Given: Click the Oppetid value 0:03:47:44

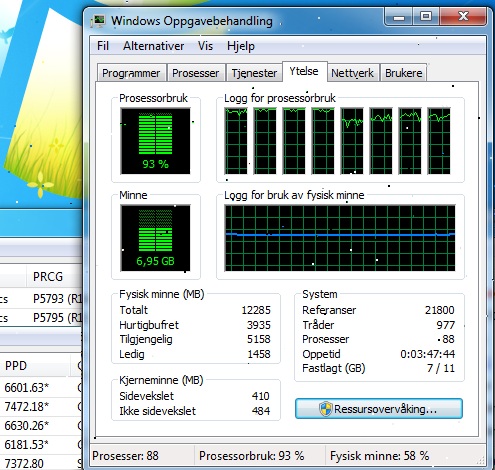Looking at the screenshot, I should (428, 354).
